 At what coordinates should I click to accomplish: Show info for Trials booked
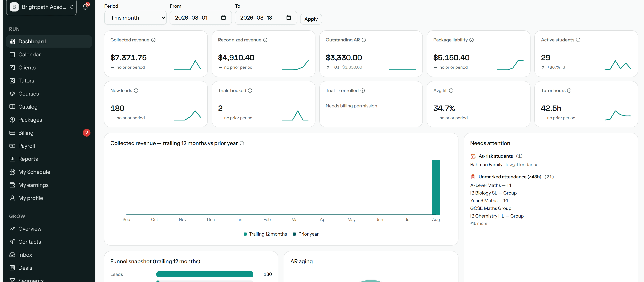point(250,91)
